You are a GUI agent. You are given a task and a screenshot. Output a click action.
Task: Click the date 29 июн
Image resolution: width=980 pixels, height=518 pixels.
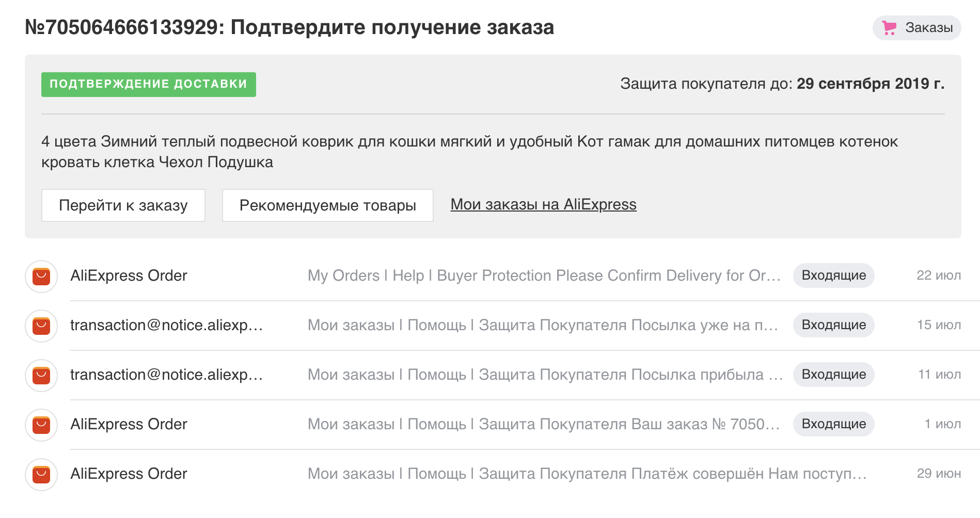[939, 474]
